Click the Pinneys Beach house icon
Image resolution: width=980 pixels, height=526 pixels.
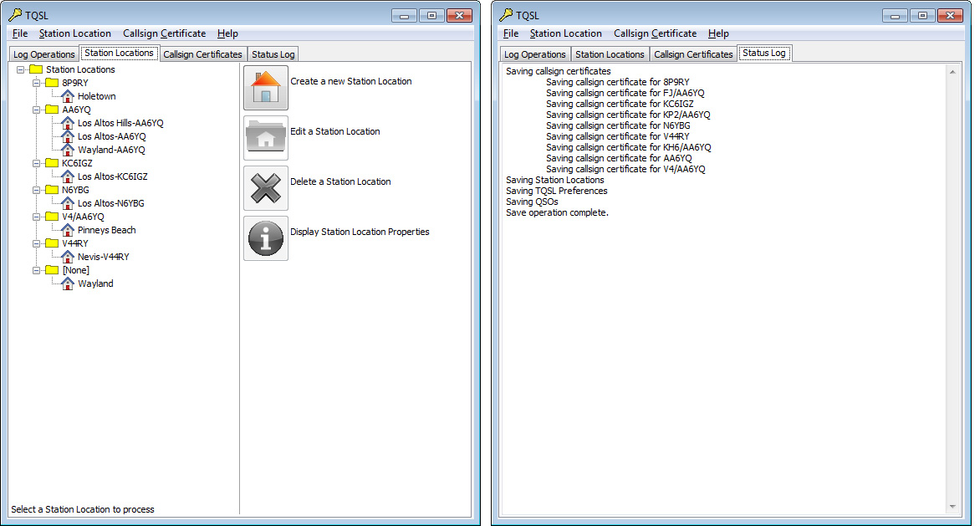68,230
